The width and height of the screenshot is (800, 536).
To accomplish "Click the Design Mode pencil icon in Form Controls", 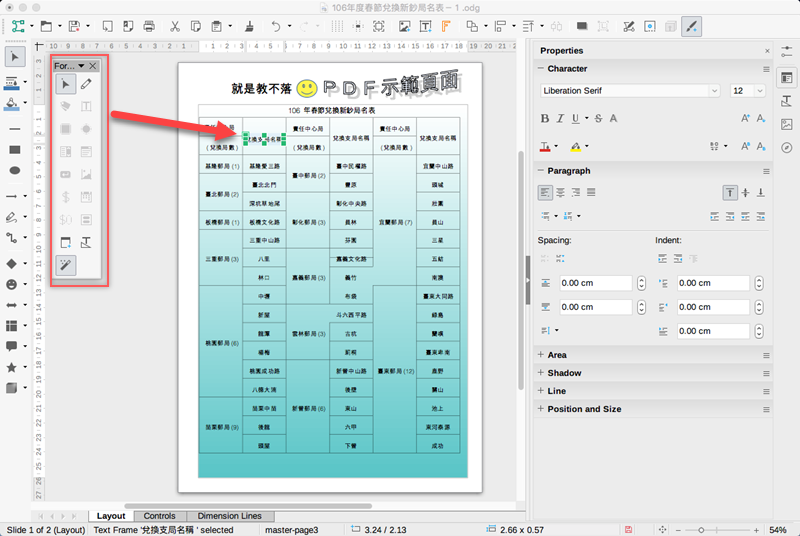I will [87, 85].
